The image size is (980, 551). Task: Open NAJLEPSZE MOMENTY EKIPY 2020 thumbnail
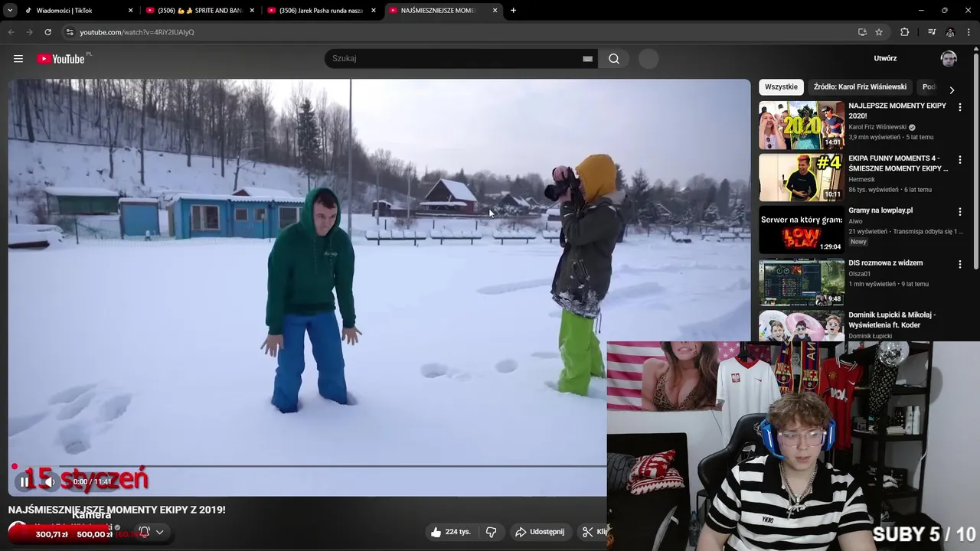[802, 126]
